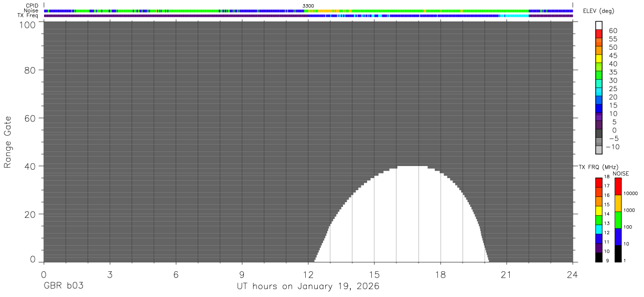
Task: Pick the cyan swatch on TX FRQ legend
Action: coord(599,229)
